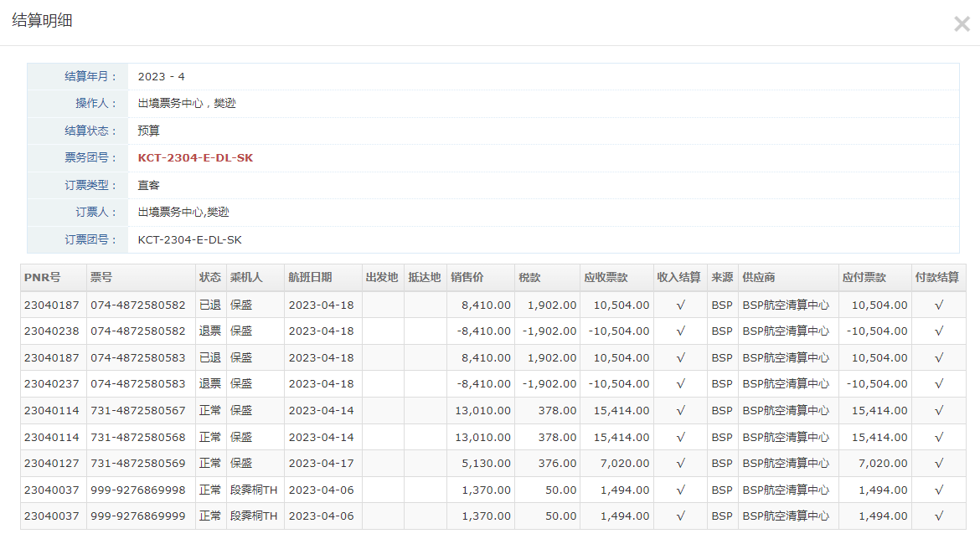This screenshot has width=980, height=544.
Task: Toggle 收入结算 check for ticket 731-4872580569
Action: 680,464
